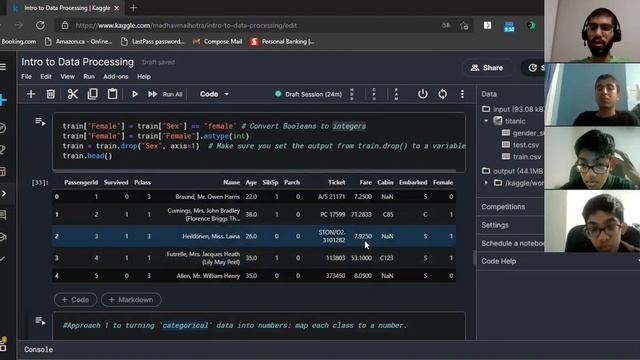This screenshot has height=360, width=640.
Task: Open the Amazon.ca bookmark
Action: coord(78,42)
